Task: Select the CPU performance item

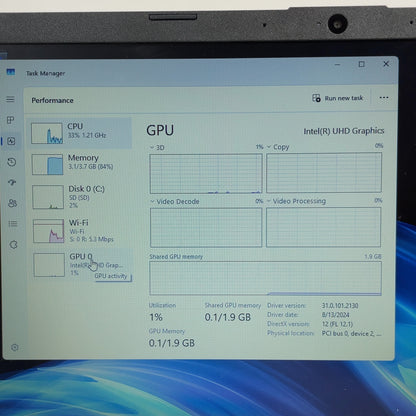Action: (x=79, y=133)
